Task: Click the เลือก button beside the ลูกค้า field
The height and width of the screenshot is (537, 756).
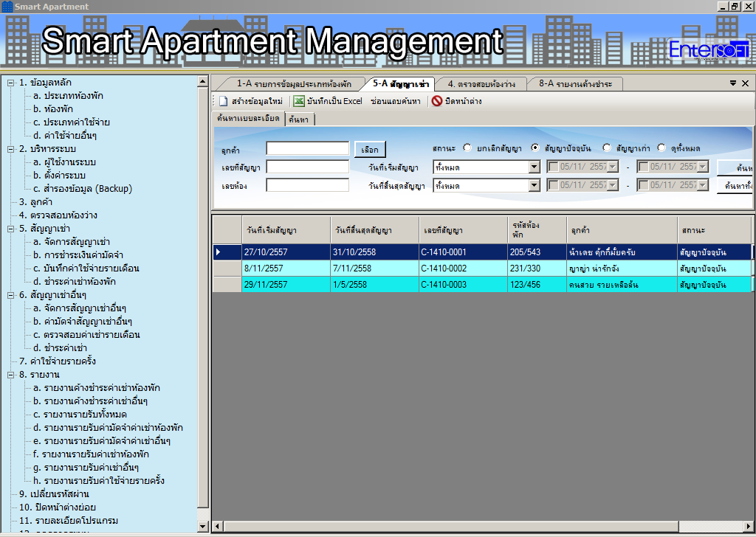Action: pyautogui.click(x=370, y=149)
